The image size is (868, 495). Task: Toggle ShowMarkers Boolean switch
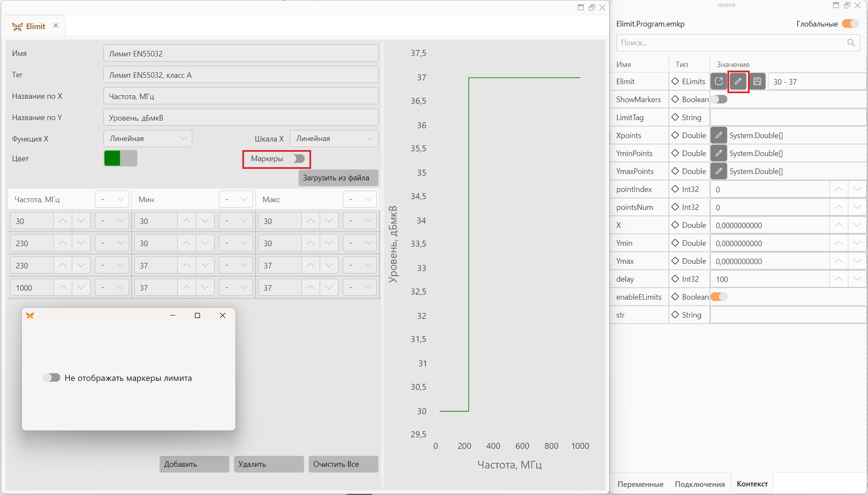point(719,99)
